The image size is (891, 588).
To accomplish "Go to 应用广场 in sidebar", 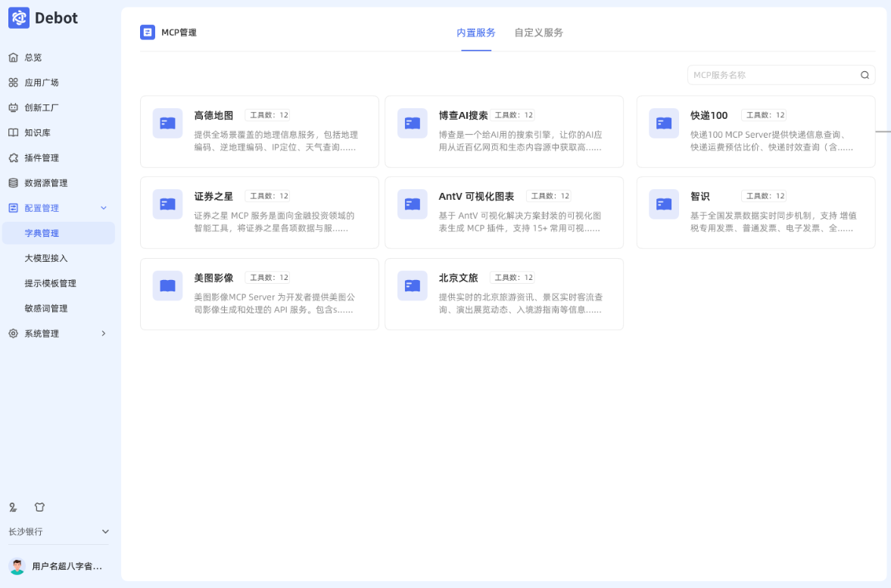I will pos(42,82).
